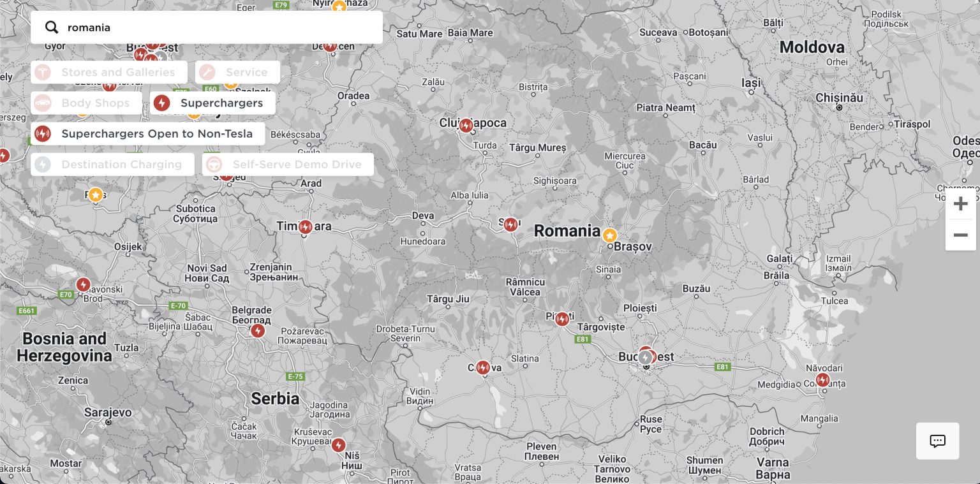Select the Sibiu supercharger pin
This screenshot has width=980, height=484.
[x=510, y=224]
